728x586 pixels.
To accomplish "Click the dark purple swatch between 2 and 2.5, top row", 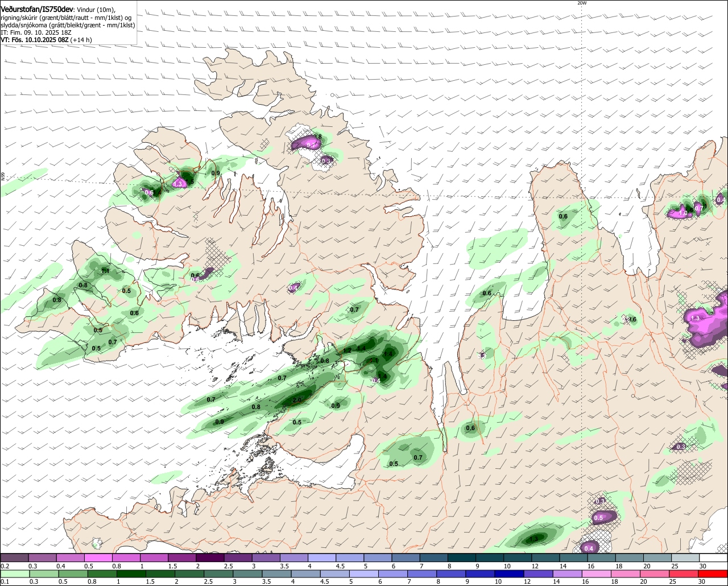I will pos(211,558).
